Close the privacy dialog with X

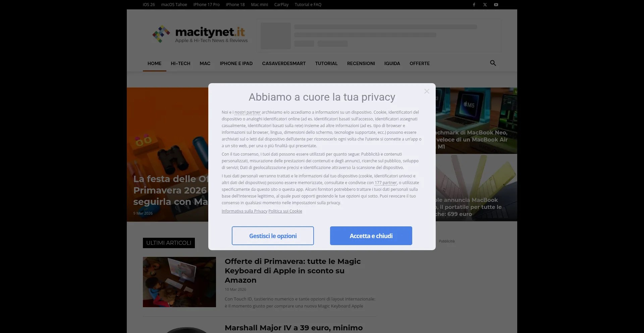coord(427,91)
